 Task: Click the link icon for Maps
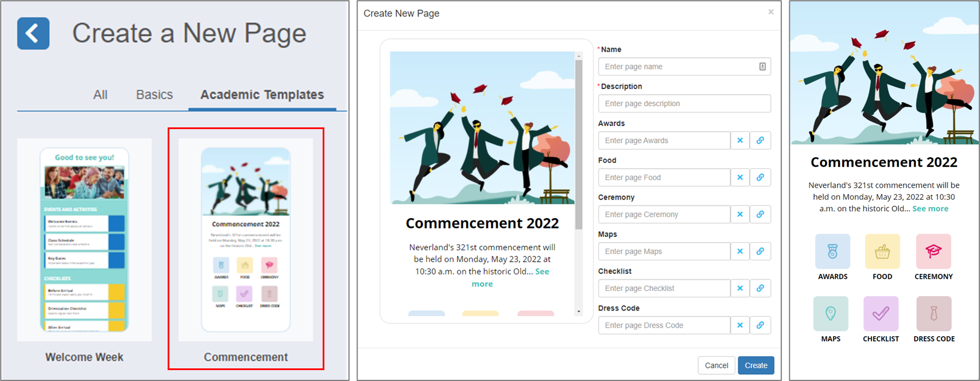760,251
